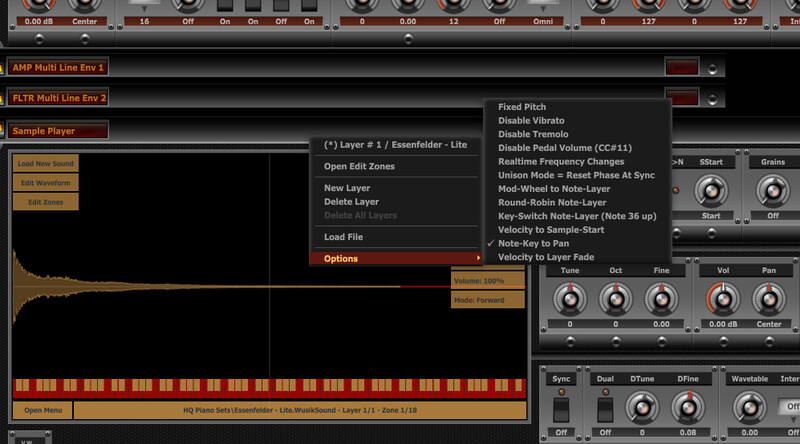Choose Load File in the context menu
This screenshot has height=444, width=800.
[x=343, y=237]
